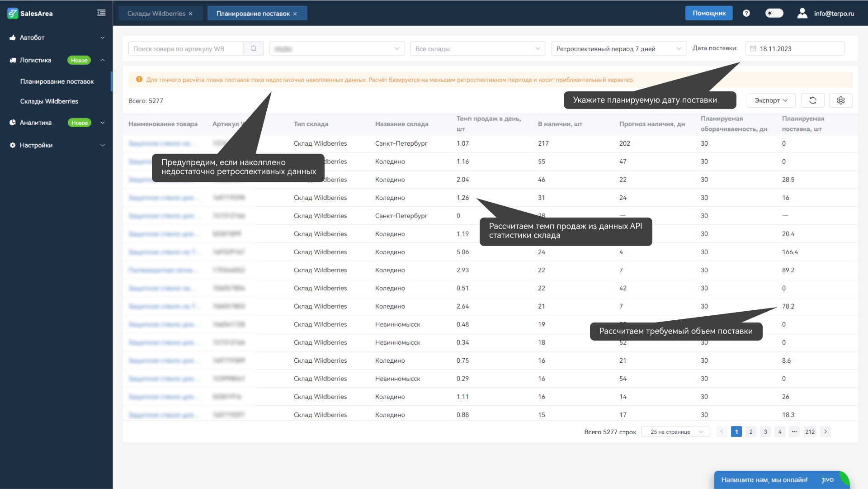This screenshot has height=489, width=868.
Task: Click the Автобот thumbs-up icon
Action: 13,38
